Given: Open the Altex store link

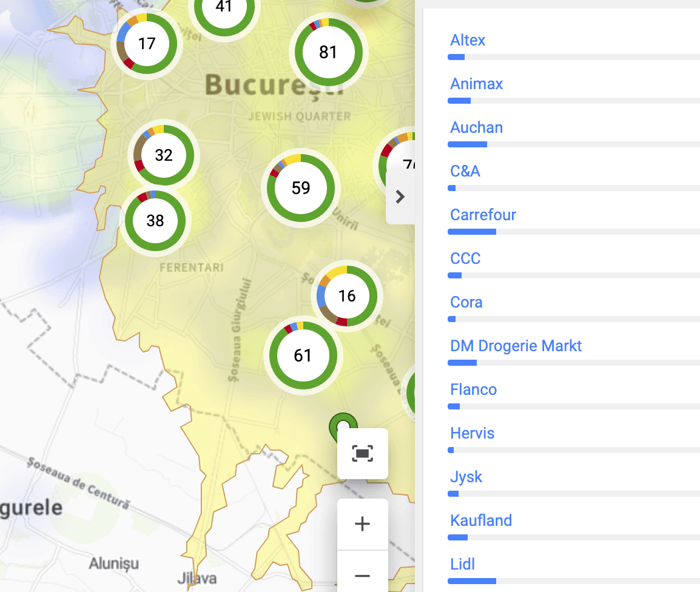Looking at the screenshot, I should point(467,40).
